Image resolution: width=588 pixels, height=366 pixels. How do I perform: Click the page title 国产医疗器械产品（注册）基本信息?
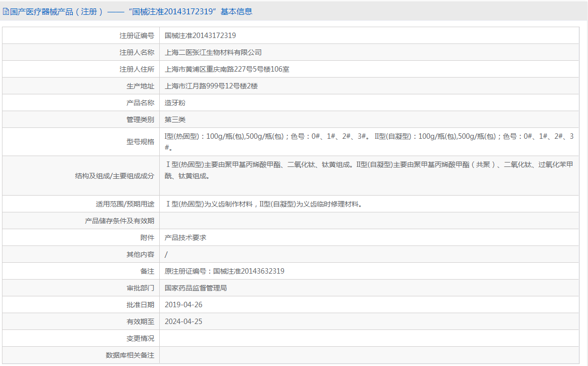(131, 12)
